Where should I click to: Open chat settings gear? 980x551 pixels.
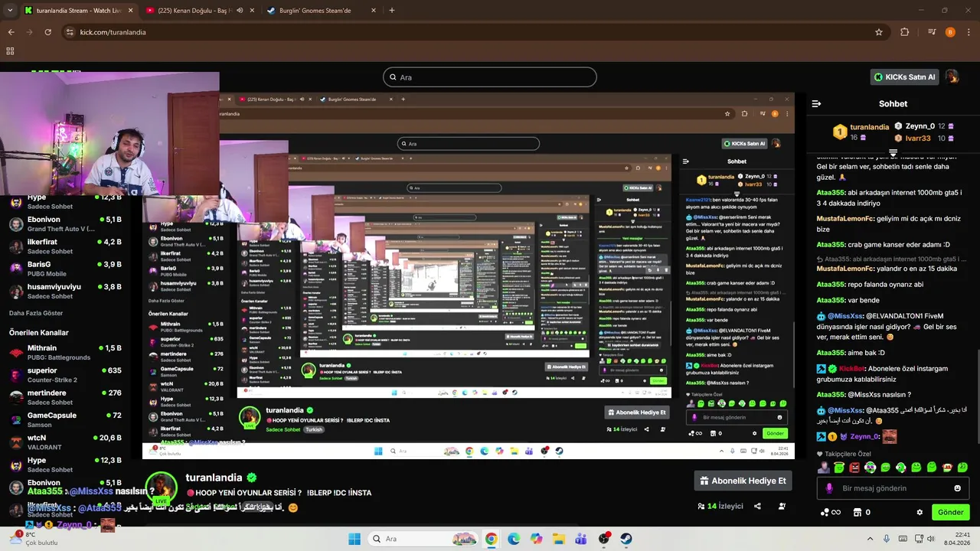point(920,513)
